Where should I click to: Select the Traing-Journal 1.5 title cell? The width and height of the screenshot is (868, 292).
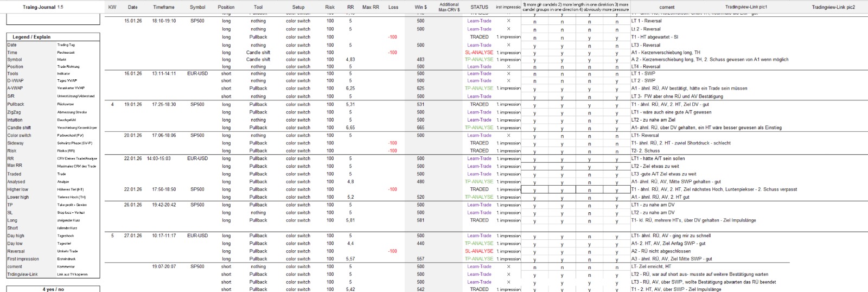43,7
